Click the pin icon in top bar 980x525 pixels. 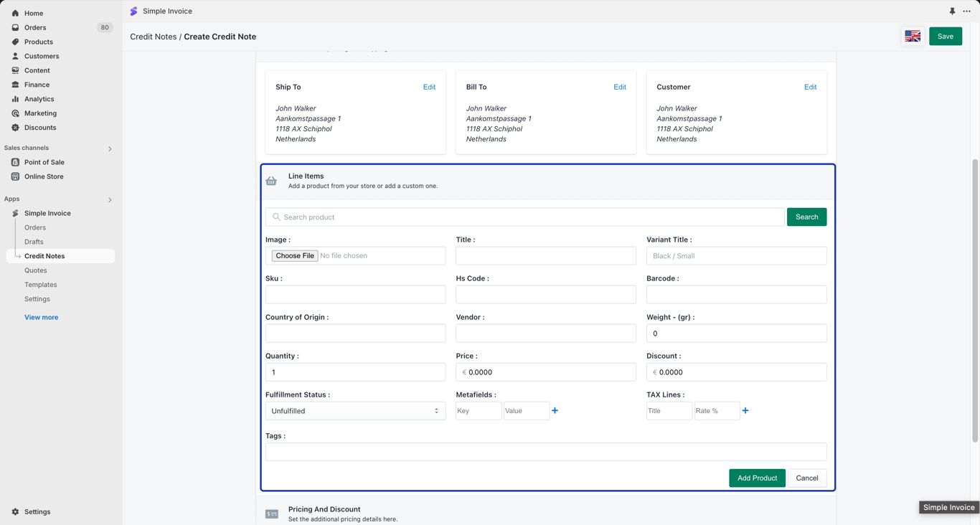pos(952,11)
